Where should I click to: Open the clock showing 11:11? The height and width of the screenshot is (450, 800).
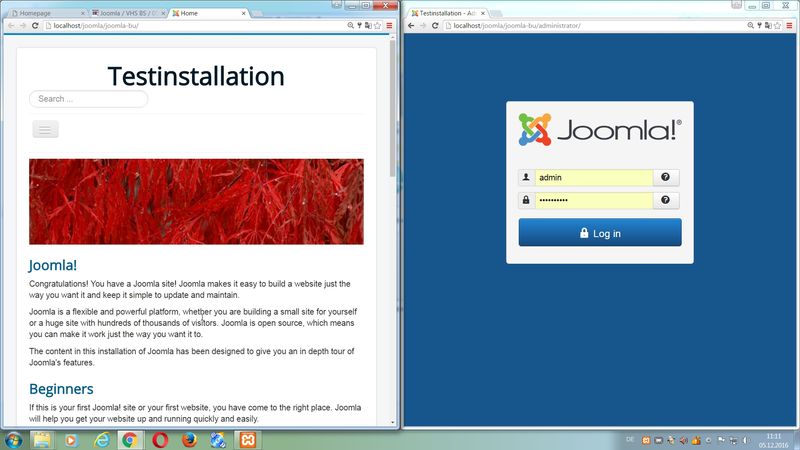point(773,440)
